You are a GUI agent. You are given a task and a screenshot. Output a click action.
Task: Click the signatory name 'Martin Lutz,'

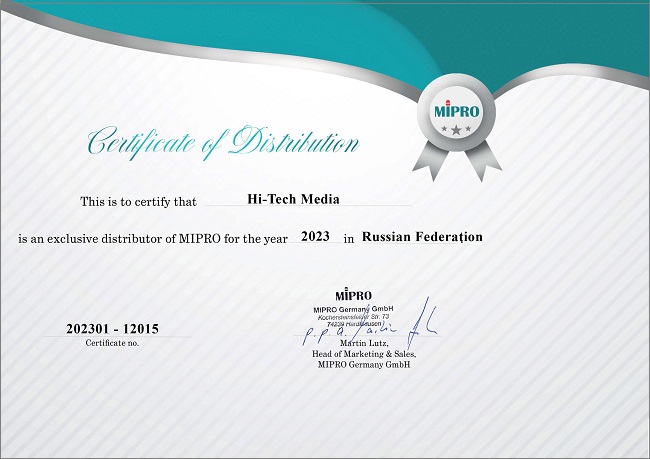364,343
